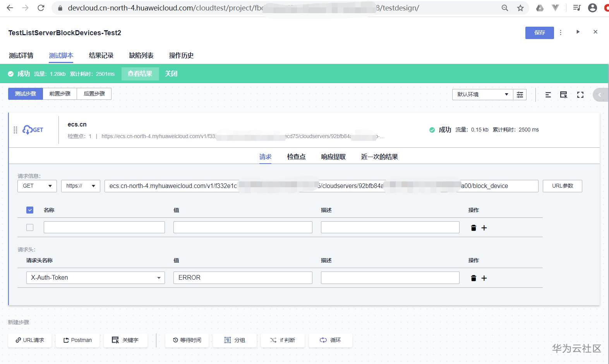The image size is (609, 364).
Task: Add a 等待时间 wait step
Action: 187,340
